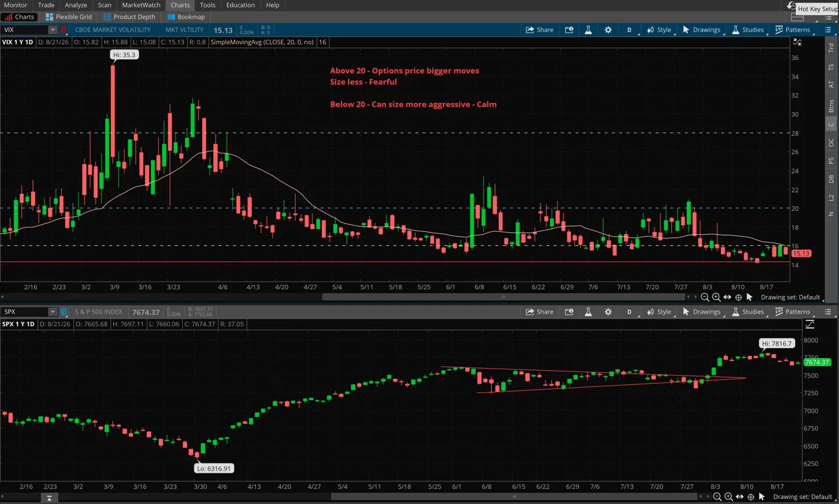839x504 pixels.
Task: Click the SPX chart horizontal scrollbar thumb
Action: [514, 496]
